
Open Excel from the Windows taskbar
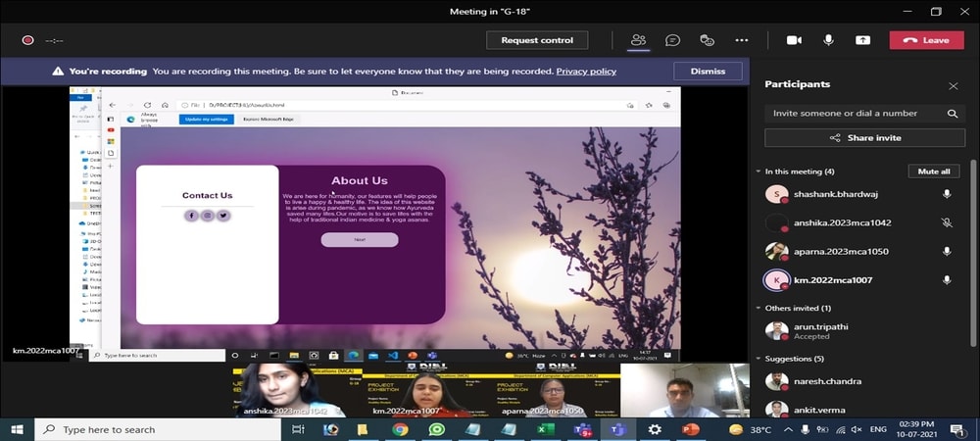(x=546, y=429)
